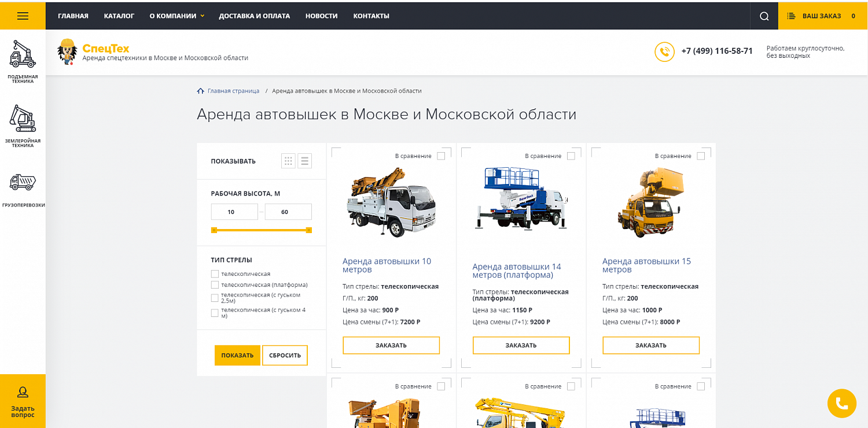The image size is (868, 428).
Task: Open the site search
Action: [x=764, y=16]
